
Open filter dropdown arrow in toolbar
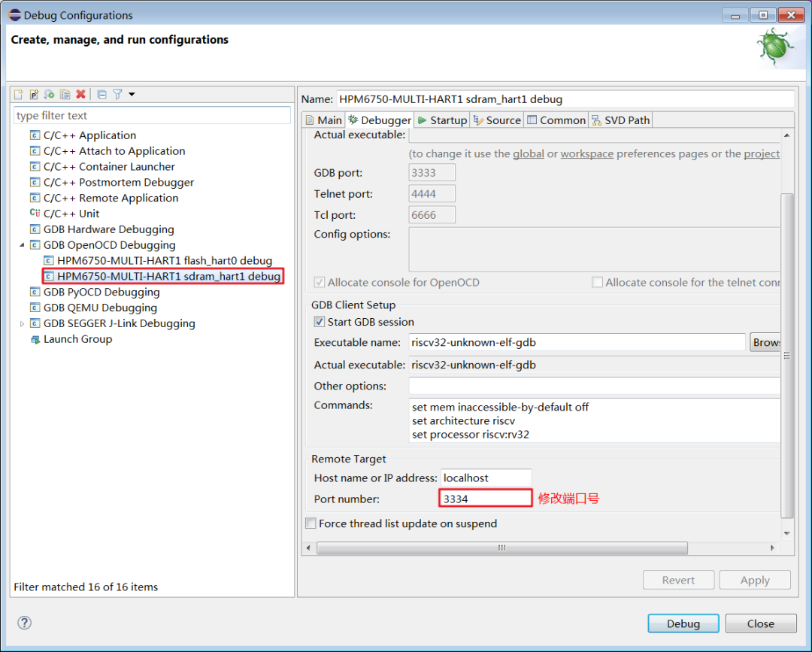point(132,94)
